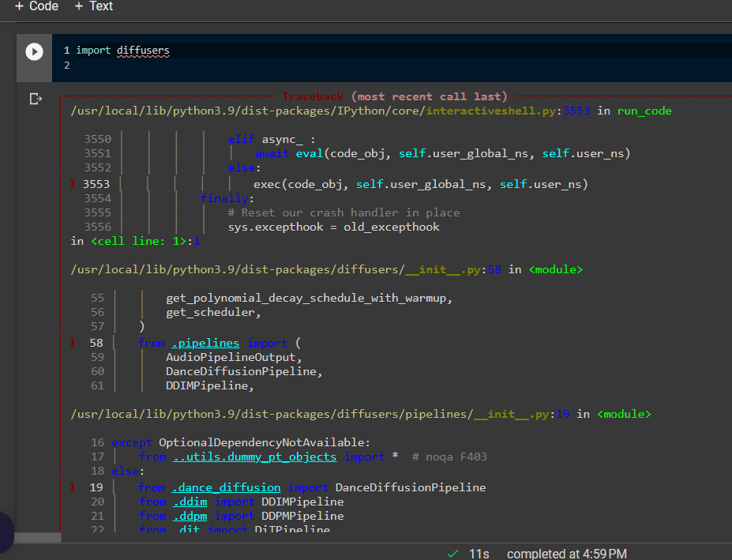The width and height of the screenshot is (732, 560).
Task: Add a new Text cell
Action: pyautogui.click(x=94, y=6)
